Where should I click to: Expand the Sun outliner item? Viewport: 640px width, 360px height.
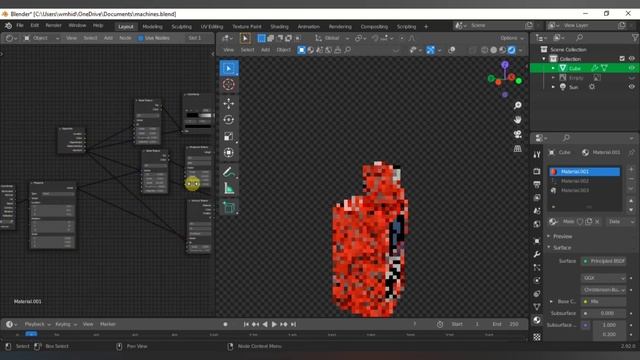553,87
